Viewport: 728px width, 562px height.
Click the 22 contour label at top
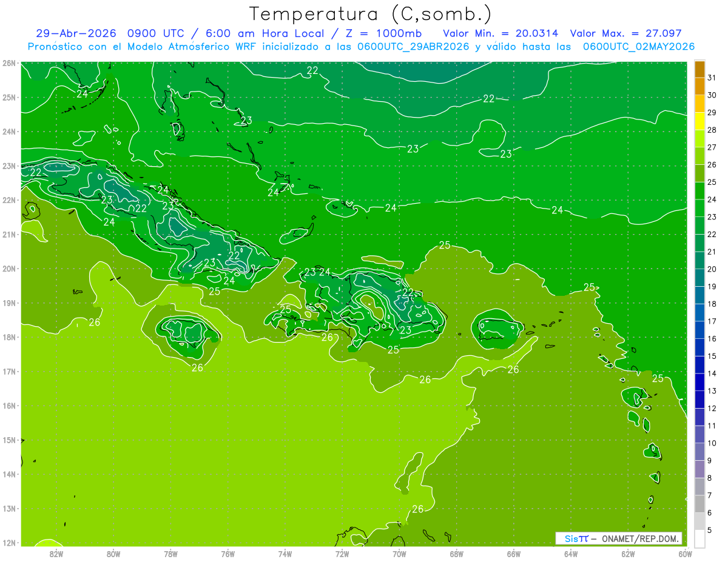click(312, 70)
